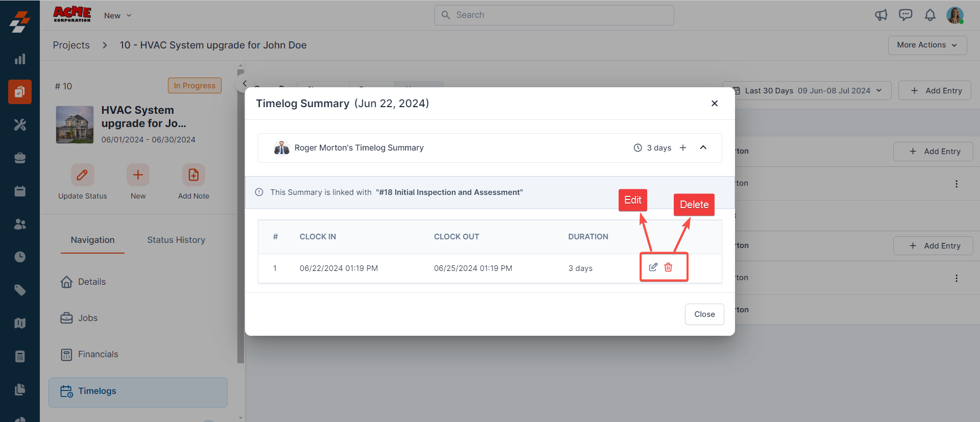
Task: Click the info icon beside linked summary notice
Action: 259,192
